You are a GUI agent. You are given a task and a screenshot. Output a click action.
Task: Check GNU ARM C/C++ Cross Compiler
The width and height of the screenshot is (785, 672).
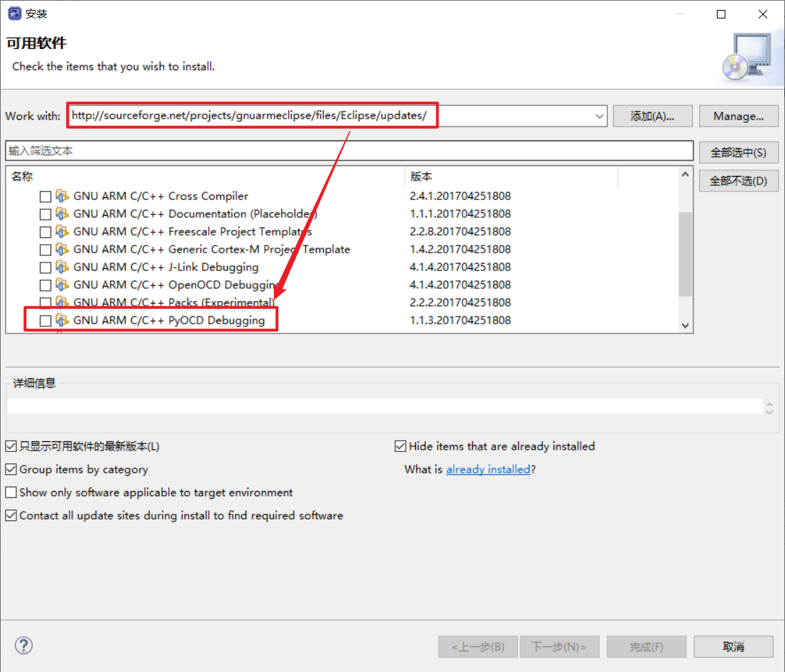(45, 196)
